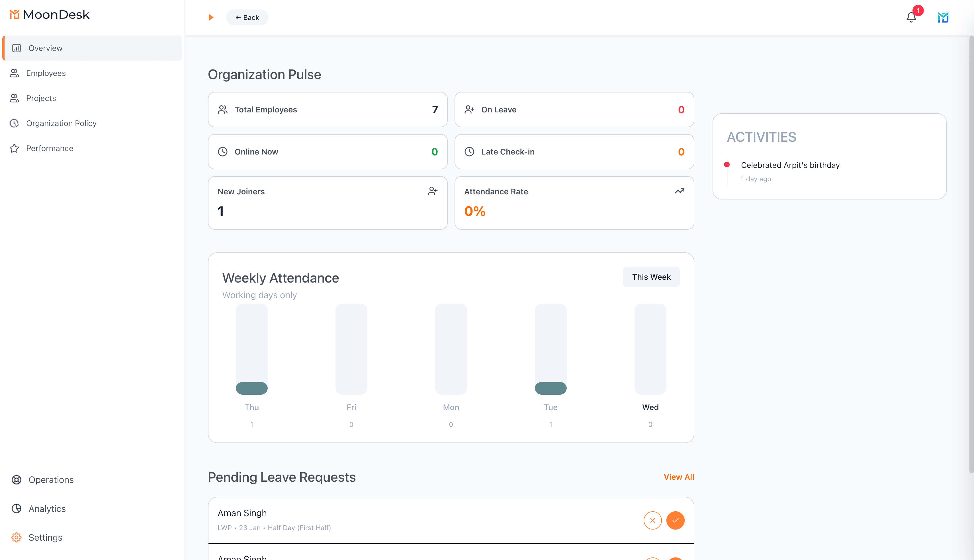Click the 'Mon' day label
This screenshot has width=974, height=560.
click(451, 407)
